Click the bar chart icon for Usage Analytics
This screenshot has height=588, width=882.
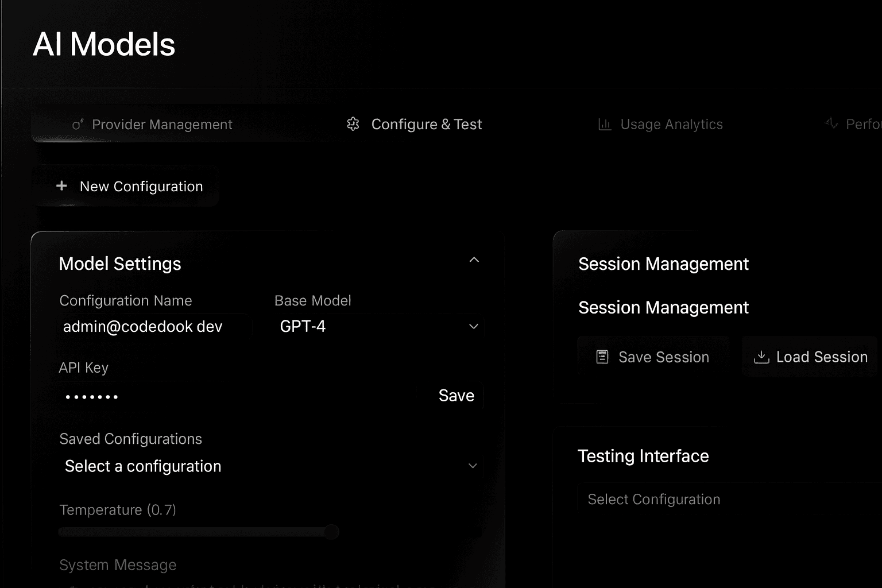pyautogui.click(x=604, y=124)
